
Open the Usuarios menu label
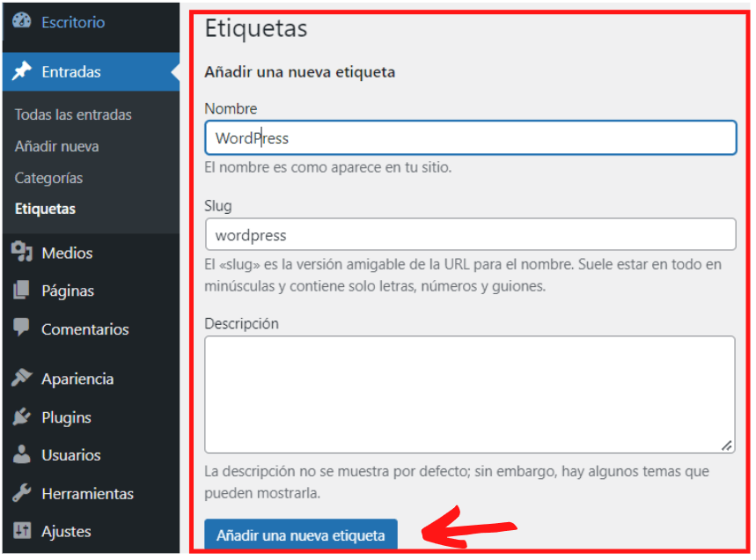[71, 455]
